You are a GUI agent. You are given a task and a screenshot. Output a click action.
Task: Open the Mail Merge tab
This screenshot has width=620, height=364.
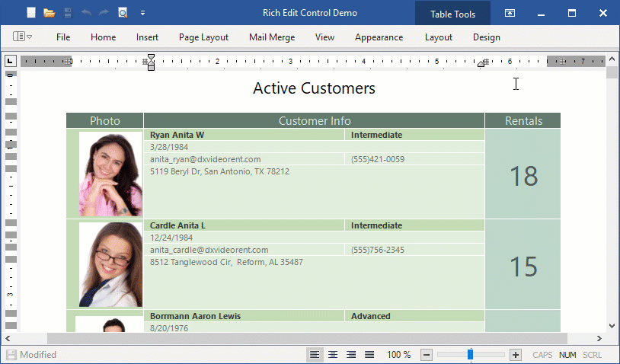point(271,37)
